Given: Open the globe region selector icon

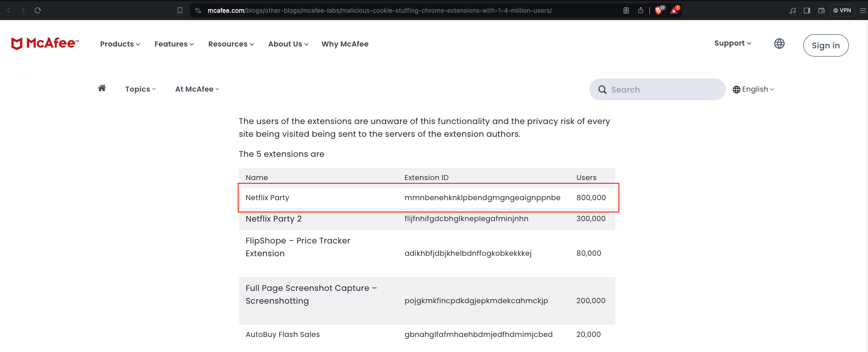Looking at the screenshot, I should [779, 44].
